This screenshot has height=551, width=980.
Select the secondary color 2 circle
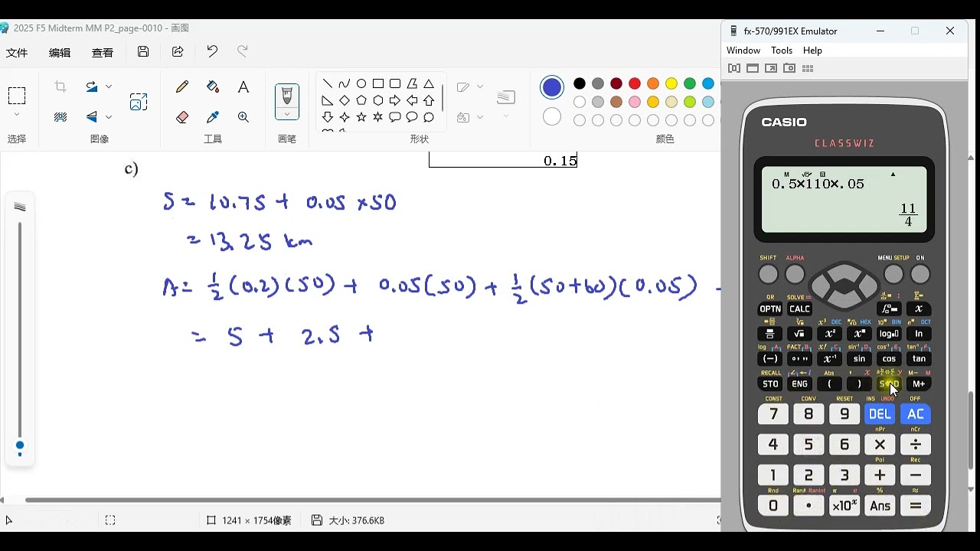pos(552,117)
